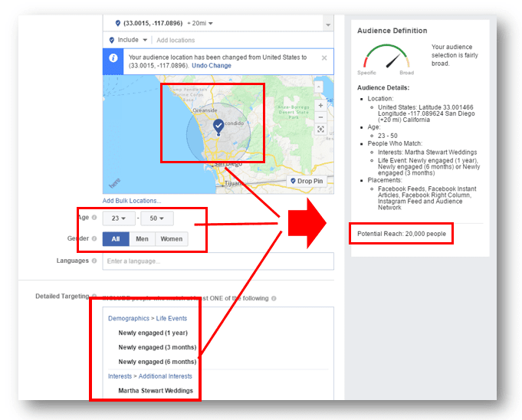Click the Enter a language input field
The width and height of the screenshot is (522, 420).
click(218, 261)
